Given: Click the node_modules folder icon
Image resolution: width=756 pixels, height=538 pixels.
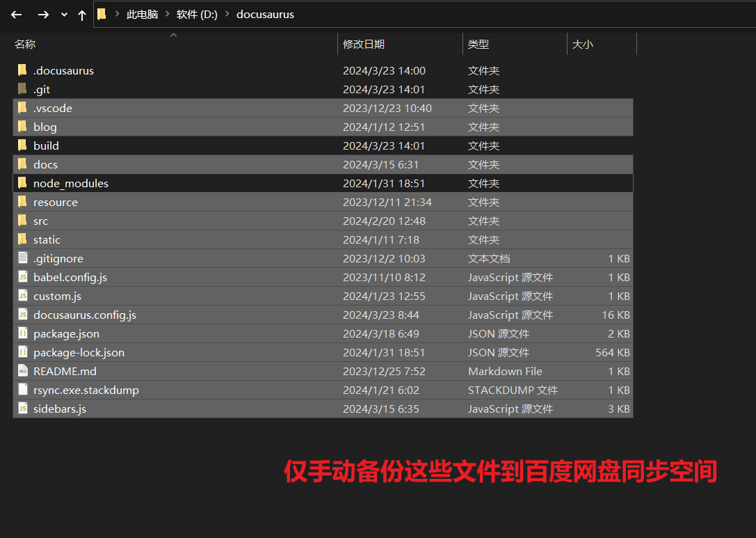Looking at the screenshot, I should (22, 183).
